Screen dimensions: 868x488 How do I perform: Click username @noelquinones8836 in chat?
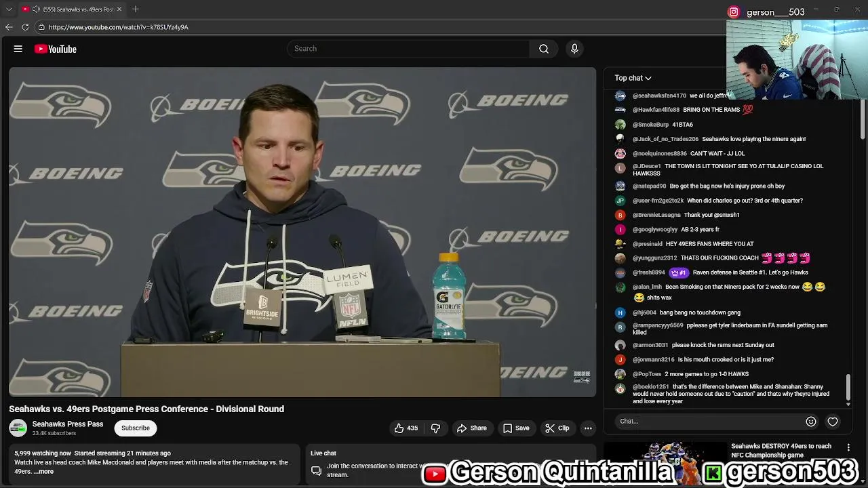(659, 154)
